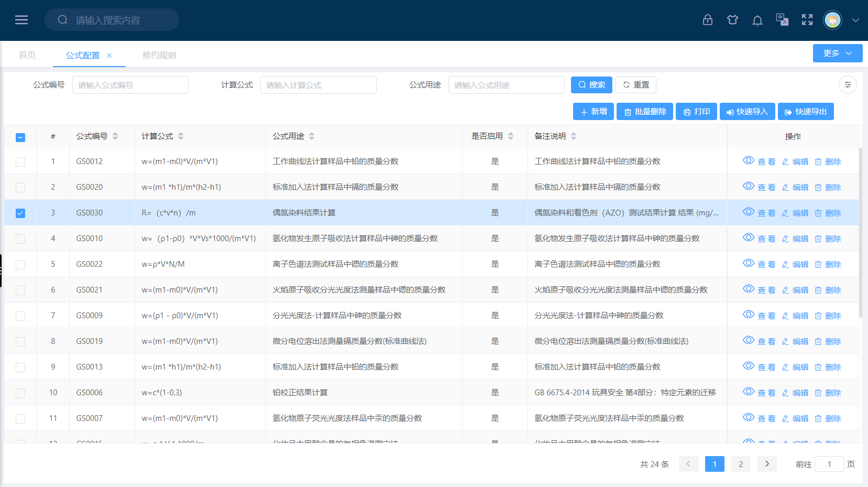The height and width of the screenshot is (487, 868).
Task: Click the 重置 button
Action: click(x=636, y=85)
